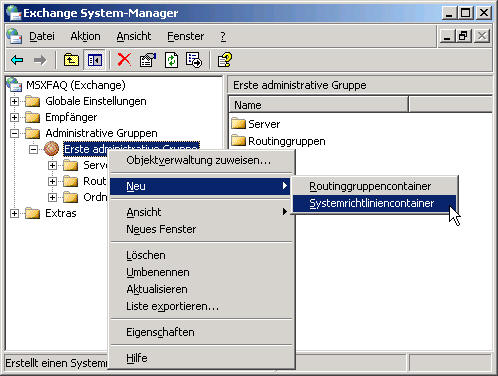Click the Administrative Gruppen folder icon
This screenshot has height=376, width=498.
(33, 133)
